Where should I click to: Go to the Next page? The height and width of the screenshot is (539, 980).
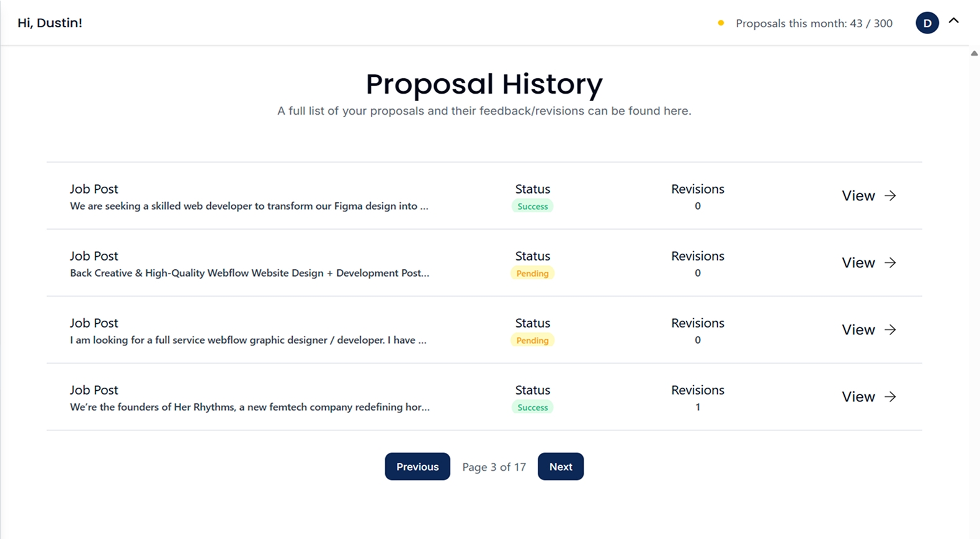pyautogui.click(x=560, y=466)
